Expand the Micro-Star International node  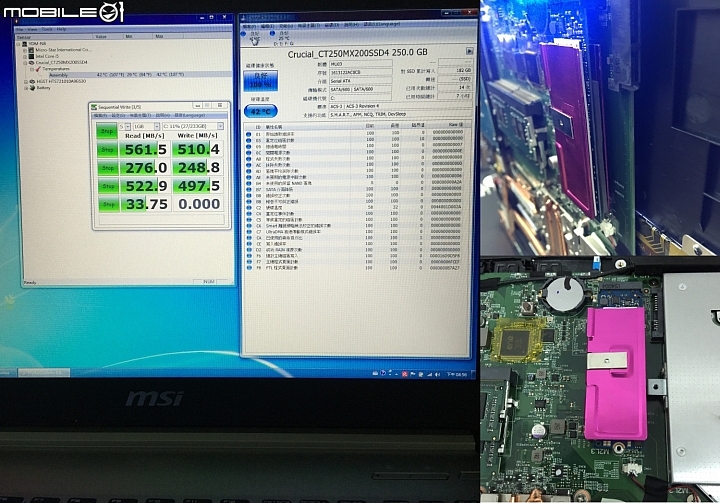click(25, 50)
